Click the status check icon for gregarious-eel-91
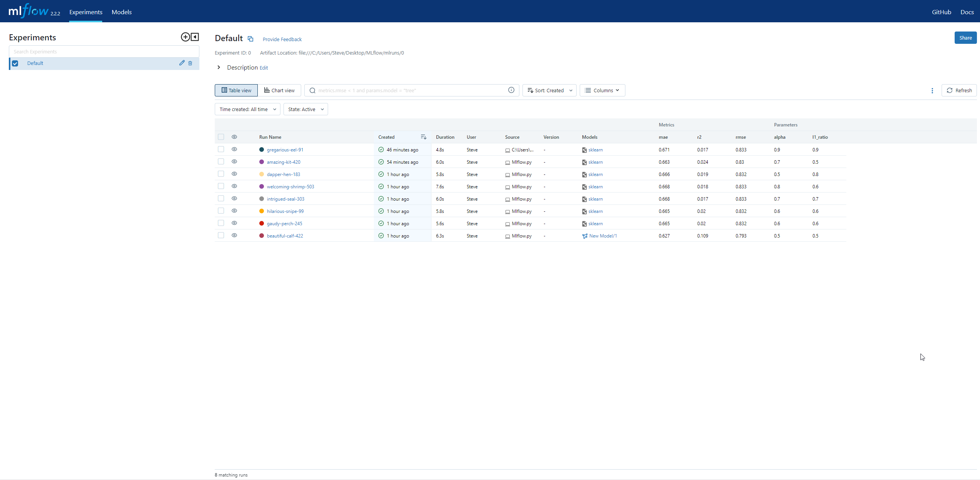The image size is (980, 480). pyautogui.click(x=381, y=149)
